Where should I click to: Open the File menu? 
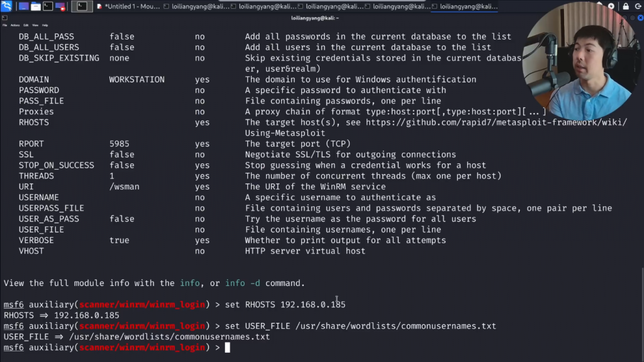(5, 25)
